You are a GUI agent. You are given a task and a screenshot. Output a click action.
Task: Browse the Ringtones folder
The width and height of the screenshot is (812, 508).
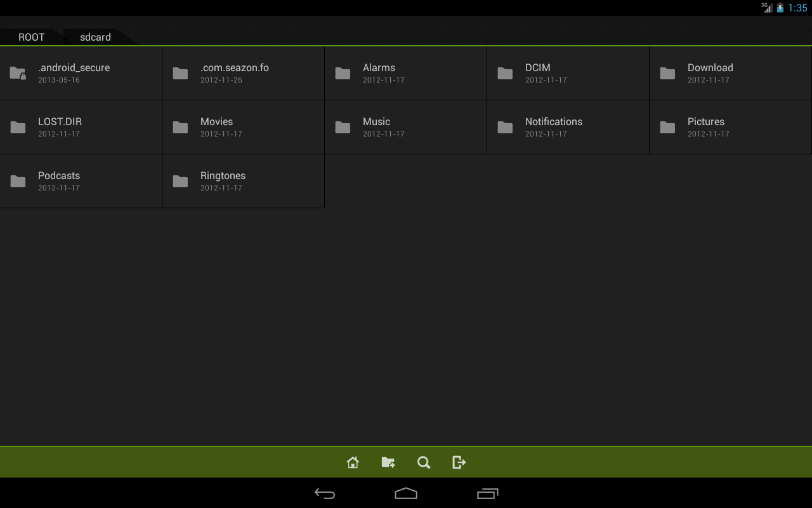click(243, 181)
